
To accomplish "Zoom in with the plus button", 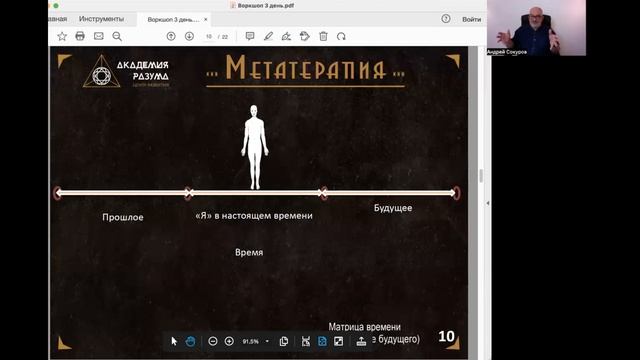I will click(229, 341).
